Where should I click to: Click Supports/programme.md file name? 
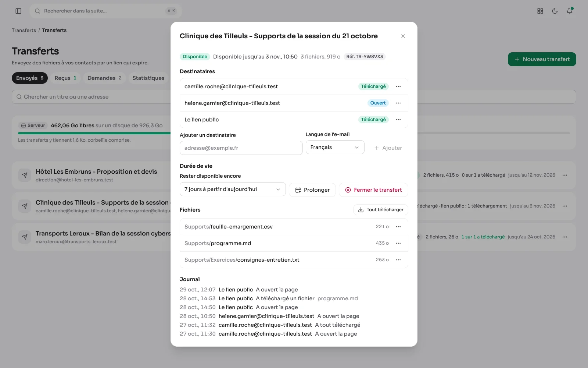click(x=218, y=243)
